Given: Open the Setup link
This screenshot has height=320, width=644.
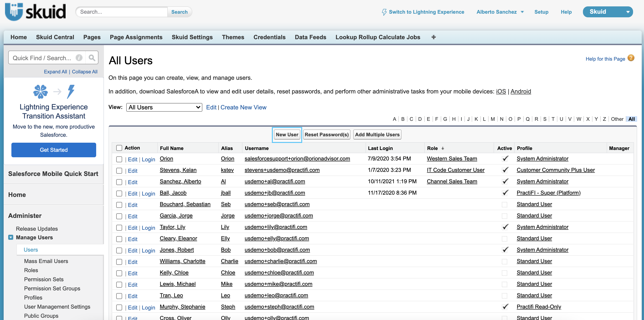Looking at the screenshot, I should (x=541, y=12).
